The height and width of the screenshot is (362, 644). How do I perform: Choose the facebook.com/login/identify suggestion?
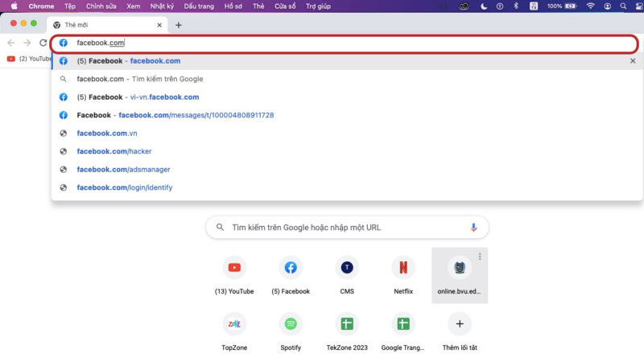click(124, 187)
